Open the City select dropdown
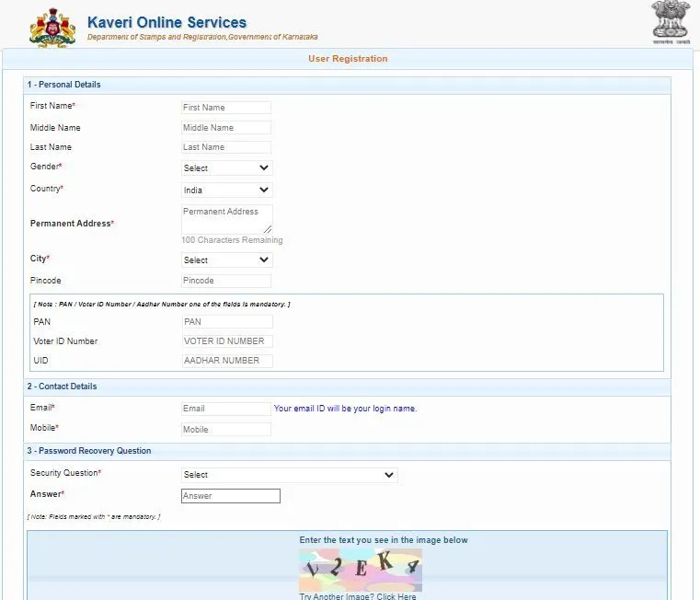 pos(226,260)
